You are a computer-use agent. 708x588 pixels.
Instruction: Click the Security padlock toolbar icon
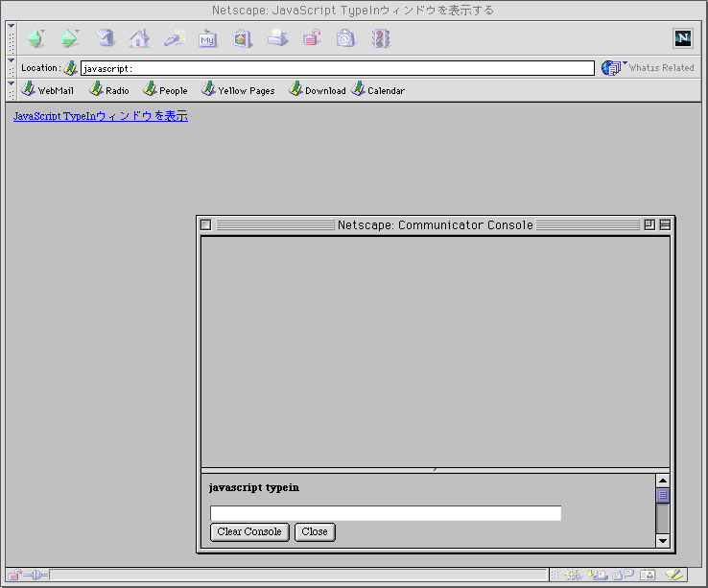tap(312, 38)
